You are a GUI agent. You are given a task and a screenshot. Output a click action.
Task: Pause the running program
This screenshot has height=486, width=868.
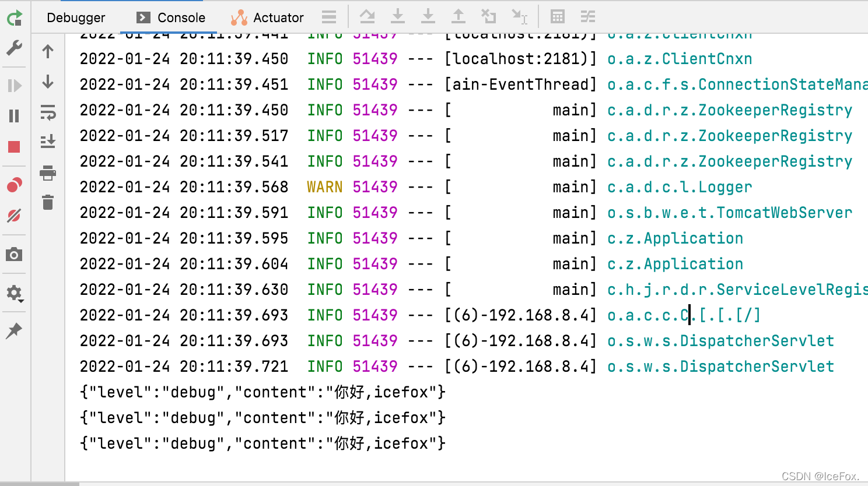coord(14,116)
